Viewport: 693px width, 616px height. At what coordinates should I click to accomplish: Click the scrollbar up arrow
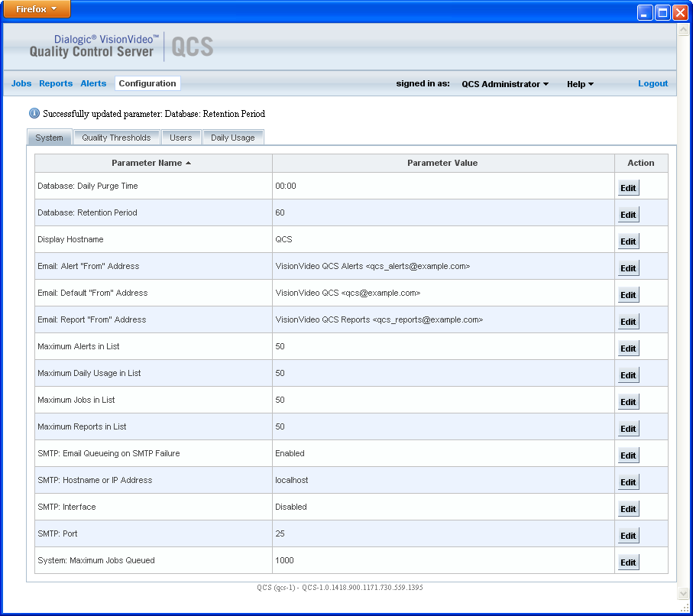(x=682, y=29)
